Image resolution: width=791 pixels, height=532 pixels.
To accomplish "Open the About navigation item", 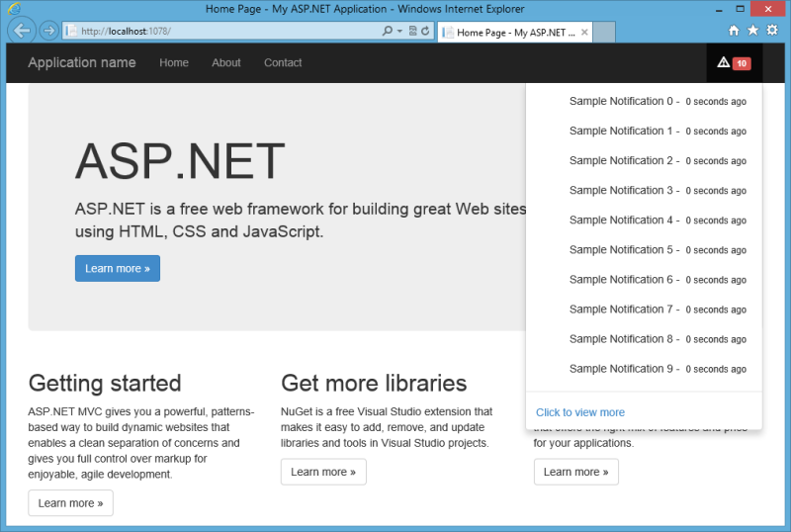I will (x=226, y=62).
